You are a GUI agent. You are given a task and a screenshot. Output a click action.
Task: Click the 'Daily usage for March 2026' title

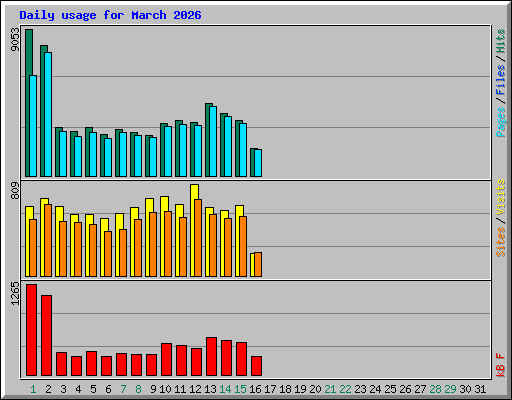tap(110, 15)
